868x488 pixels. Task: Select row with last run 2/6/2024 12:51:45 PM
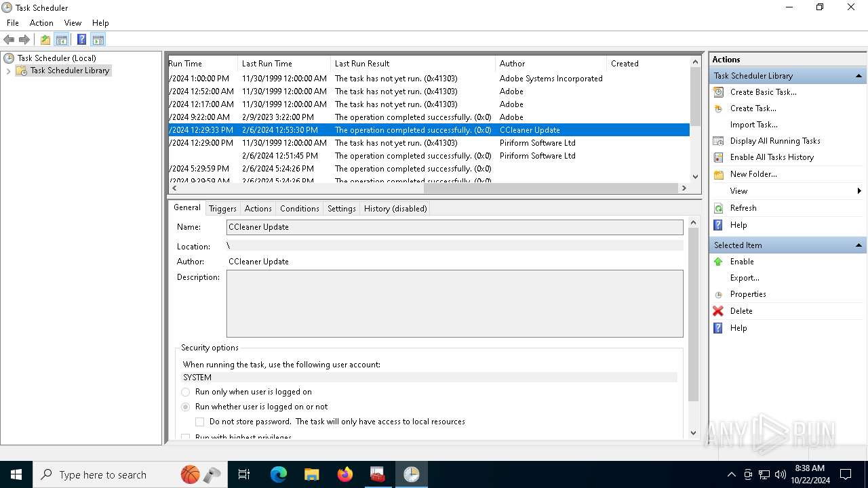pyautogui.click(x=429, y=156)
